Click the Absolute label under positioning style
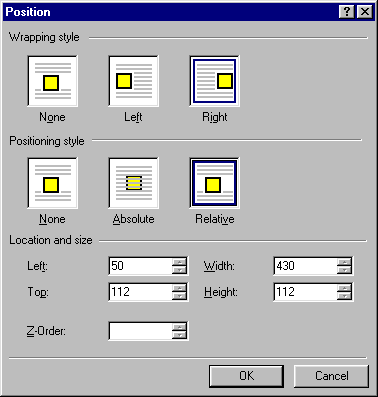This screenshot has height=397, width=378. tap(133, 219)
